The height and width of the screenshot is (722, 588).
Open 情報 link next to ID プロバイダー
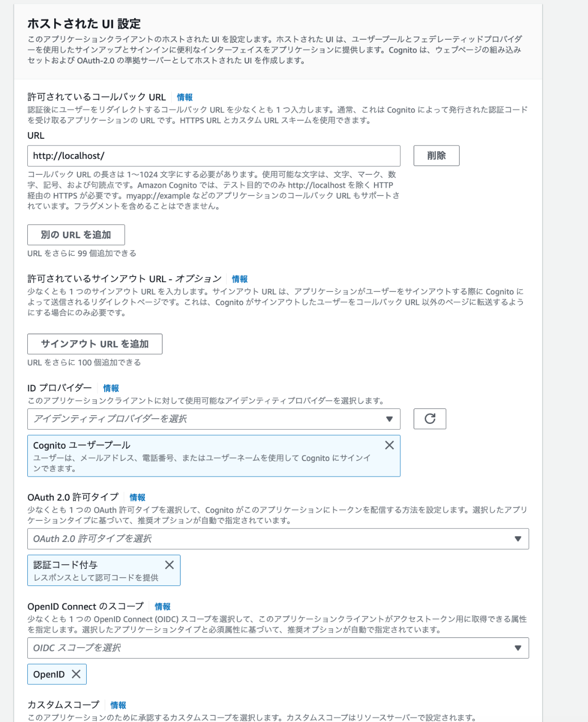tap(111, 388)
